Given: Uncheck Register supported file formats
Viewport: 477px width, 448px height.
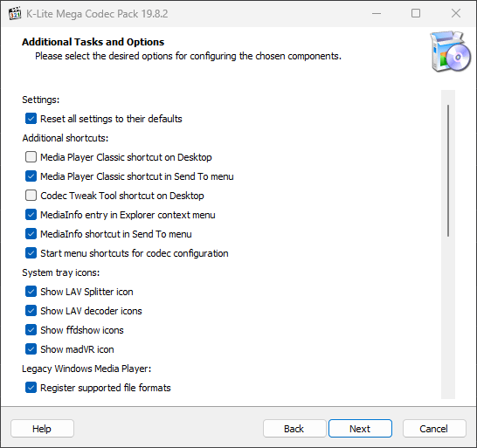Looking at the screenshot, I should (31, 388).
